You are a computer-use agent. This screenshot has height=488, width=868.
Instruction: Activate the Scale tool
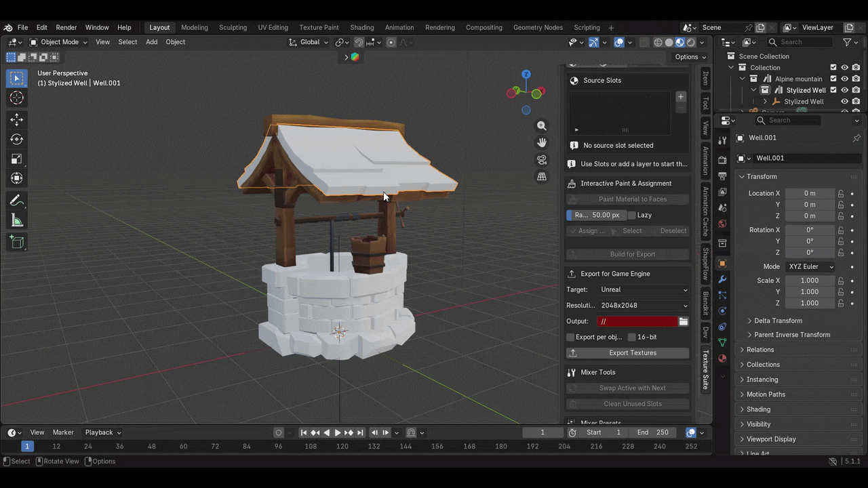17,159
